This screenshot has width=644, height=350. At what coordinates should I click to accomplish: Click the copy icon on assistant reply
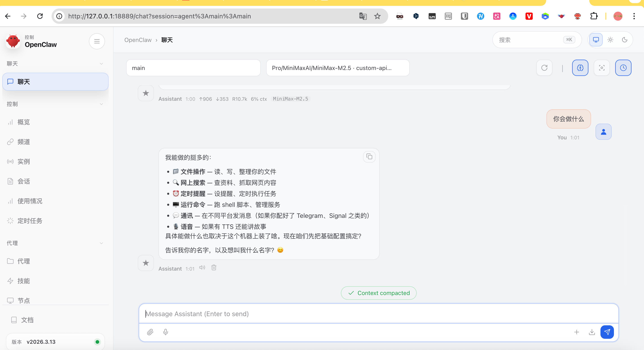coord(369,157)
